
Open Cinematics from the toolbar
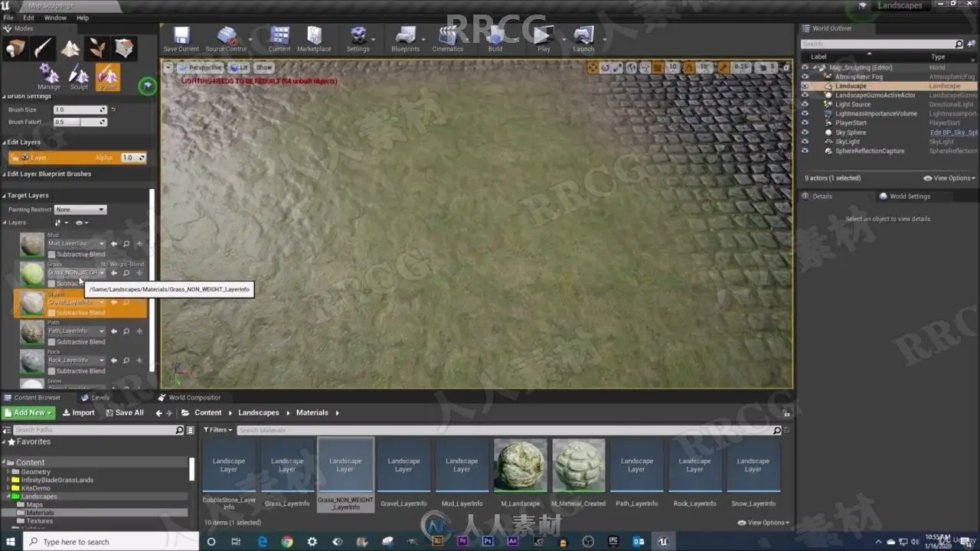click(448, 40)
